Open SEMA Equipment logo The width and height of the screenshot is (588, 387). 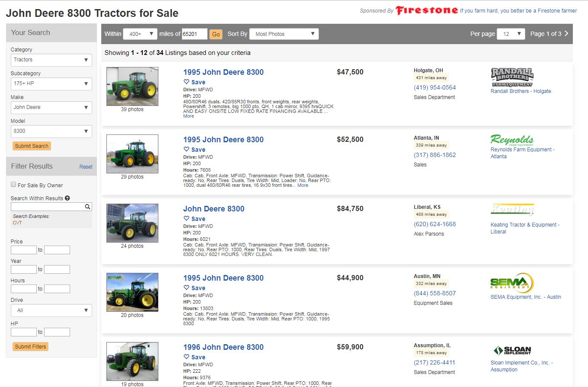(512, 283)
